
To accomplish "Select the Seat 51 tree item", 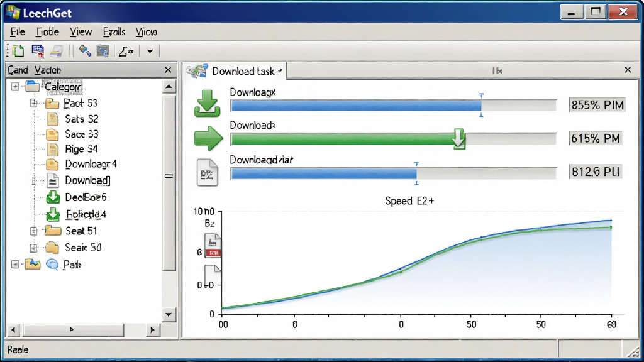I will [81, 231].
